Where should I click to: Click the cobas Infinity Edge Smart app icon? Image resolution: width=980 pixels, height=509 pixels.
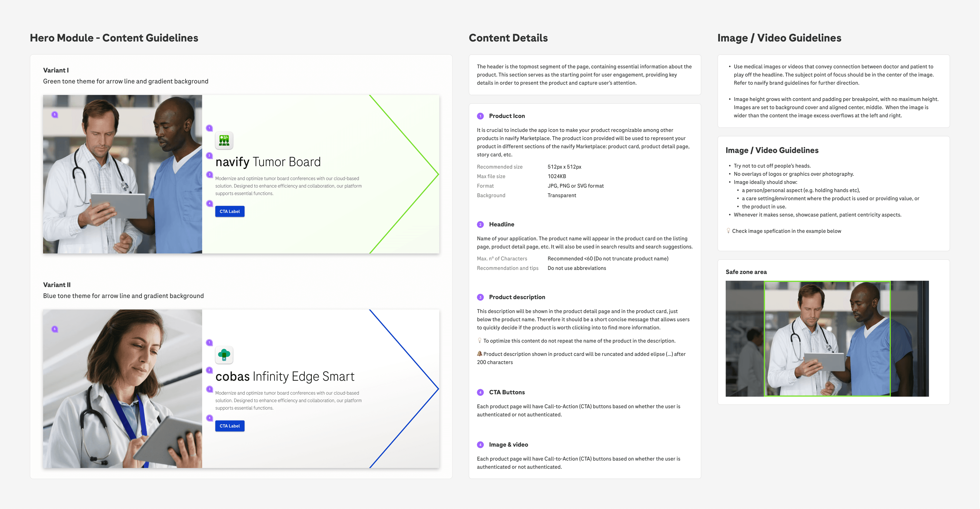[224, 355]
